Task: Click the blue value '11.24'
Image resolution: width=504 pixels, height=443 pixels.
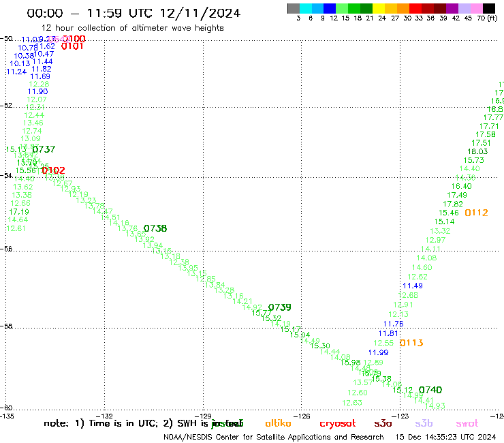Action: pos(16,72)
